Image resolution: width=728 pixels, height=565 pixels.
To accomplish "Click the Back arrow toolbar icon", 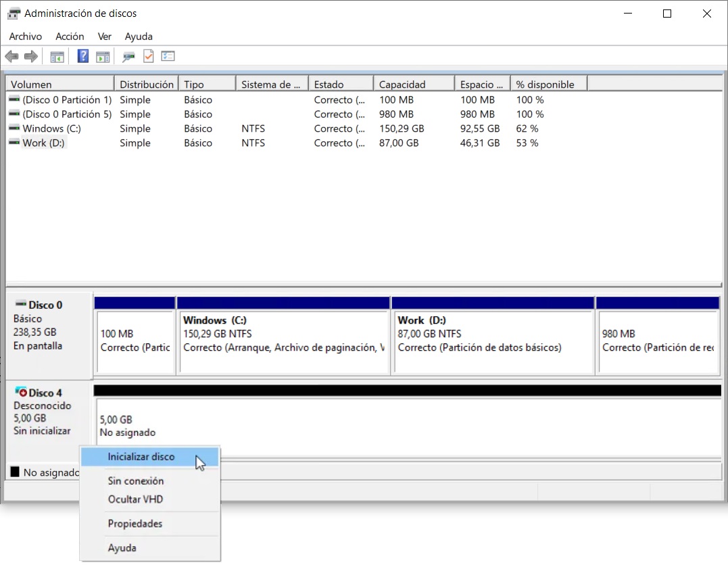I will click(x=11, y=57).
